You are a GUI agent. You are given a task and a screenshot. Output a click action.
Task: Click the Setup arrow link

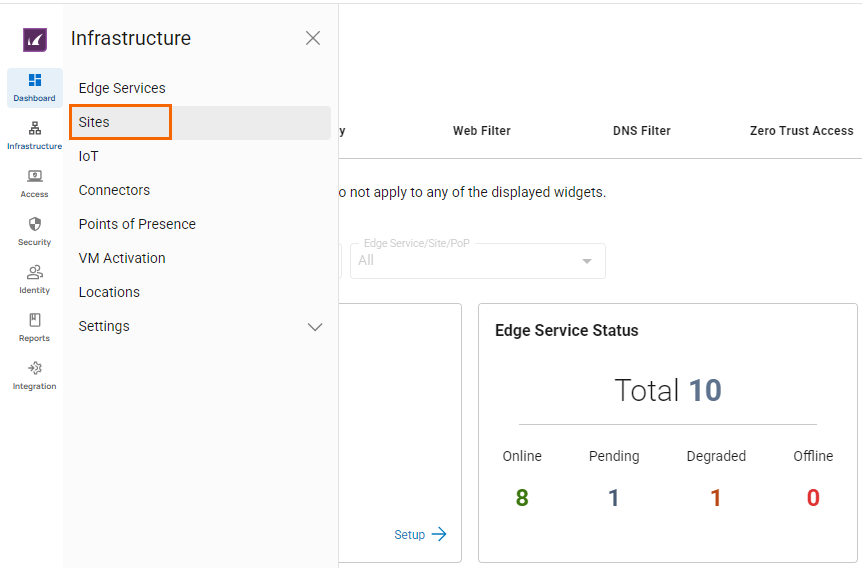[x=420, y=535]
